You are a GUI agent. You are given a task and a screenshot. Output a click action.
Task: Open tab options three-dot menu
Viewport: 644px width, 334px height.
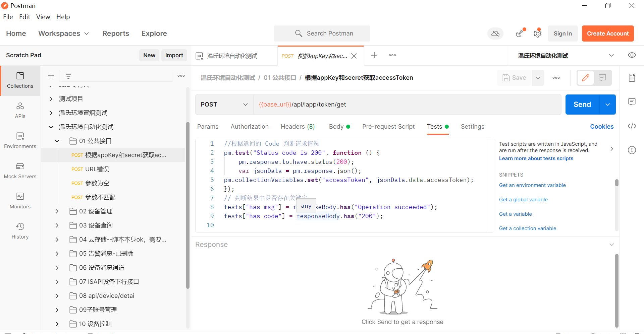tap(392, 55)
